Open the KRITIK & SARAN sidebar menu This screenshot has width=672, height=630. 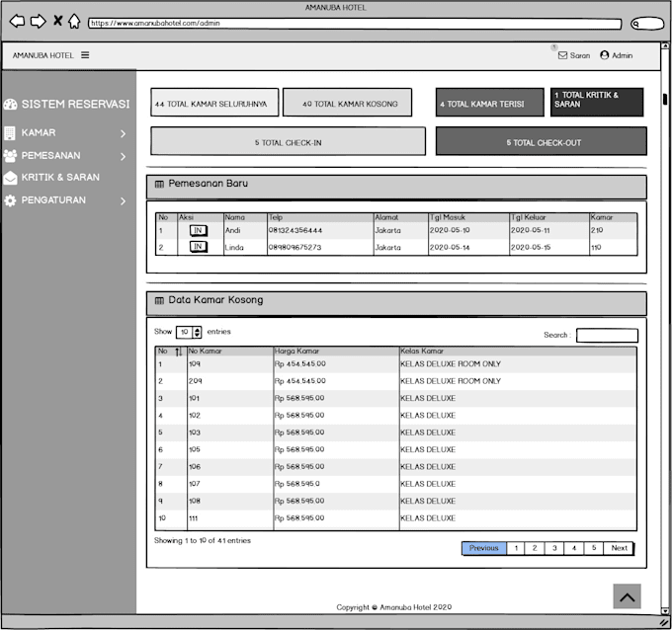click(60, 178)
